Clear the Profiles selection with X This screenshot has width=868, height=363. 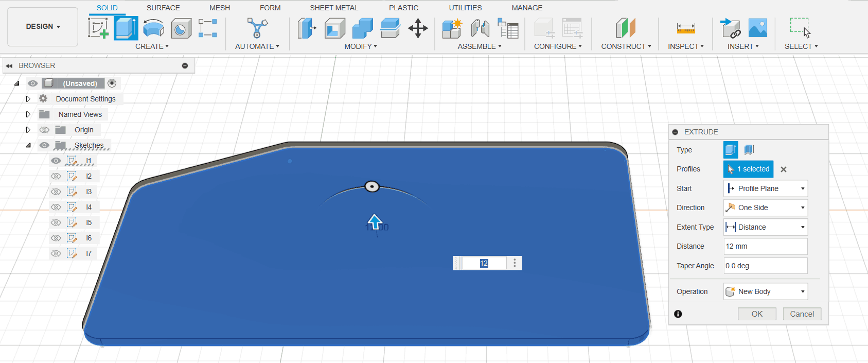(784, 169)
